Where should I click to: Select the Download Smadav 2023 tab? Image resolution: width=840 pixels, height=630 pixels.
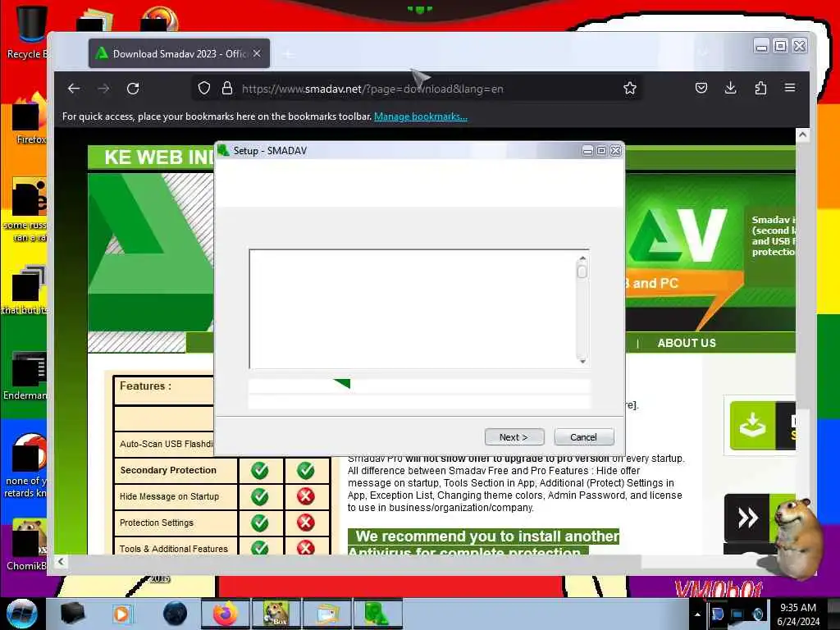179,53
